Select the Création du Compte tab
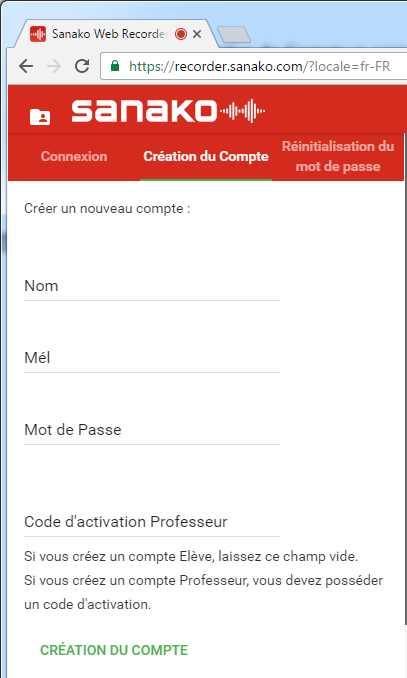The height and width of the screenshot is (678, 407). coord(206,156)
